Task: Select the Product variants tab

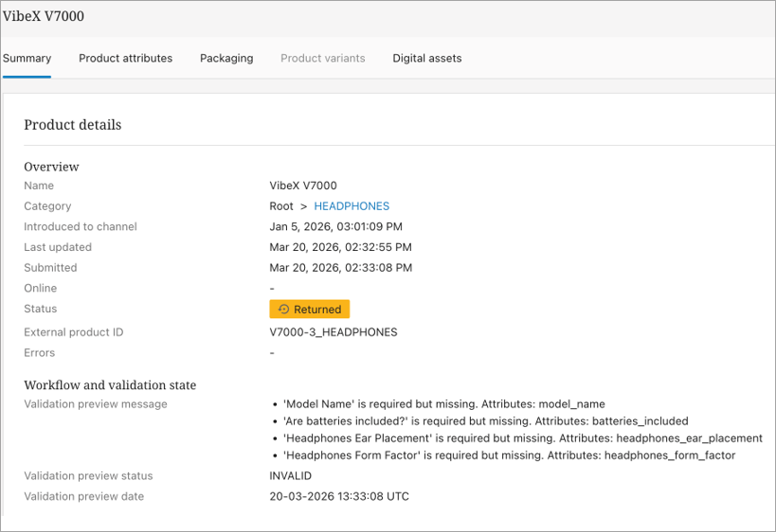Action: click(x=322, y=59)
